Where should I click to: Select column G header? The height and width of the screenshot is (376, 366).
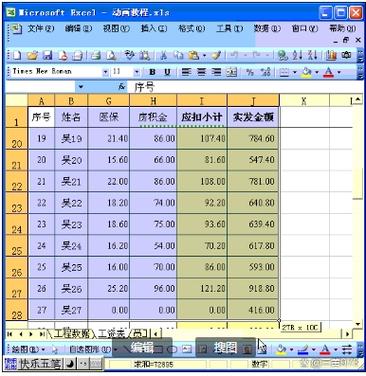click(109, 101)
